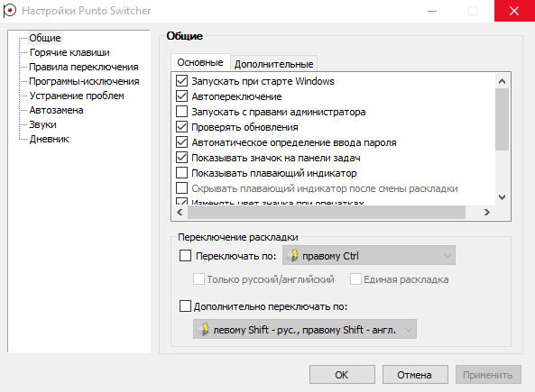Enable Показывать плавающий индикатор checkbox
This screenshot has height=392, width=535.
(181, 173)
